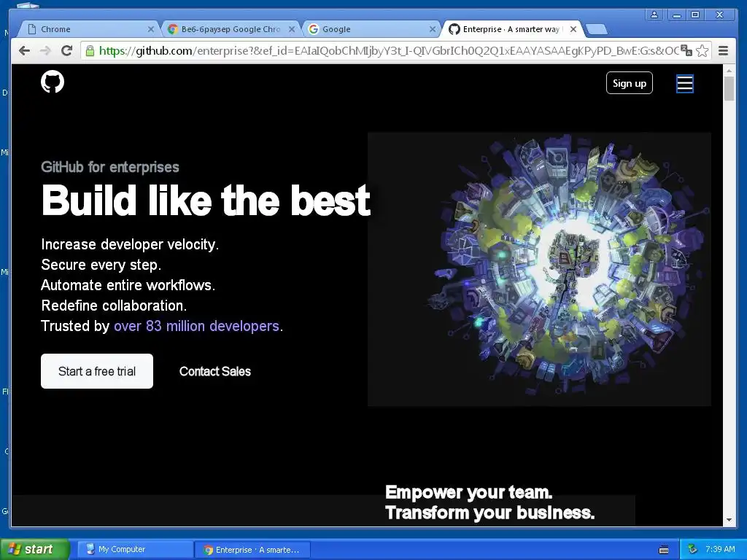
Task: Switch to the 'Google' tab
Action: point(370,29)
